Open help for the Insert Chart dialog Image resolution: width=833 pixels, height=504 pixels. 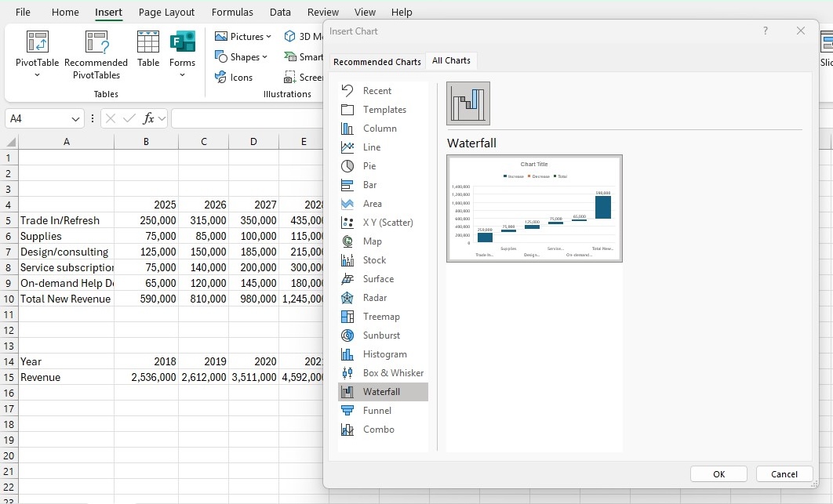(766, 31)
